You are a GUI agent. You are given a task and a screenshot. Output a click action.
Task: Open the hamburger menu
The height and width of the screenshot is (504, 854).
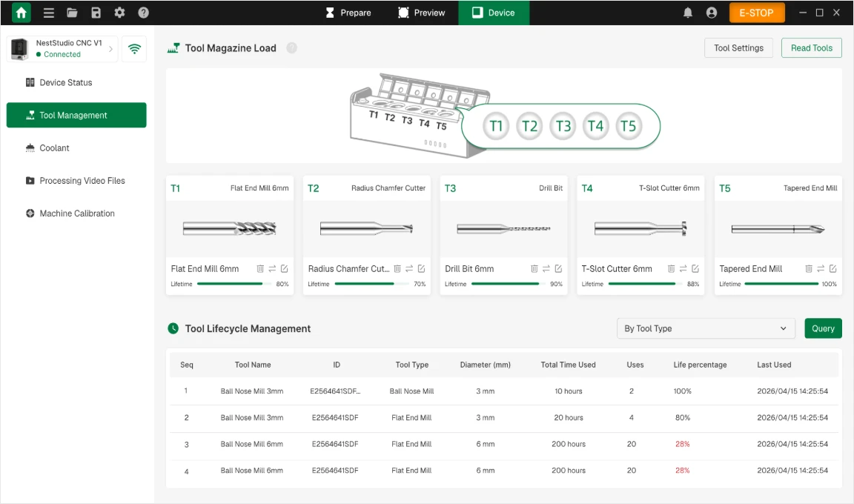(49, 13)
